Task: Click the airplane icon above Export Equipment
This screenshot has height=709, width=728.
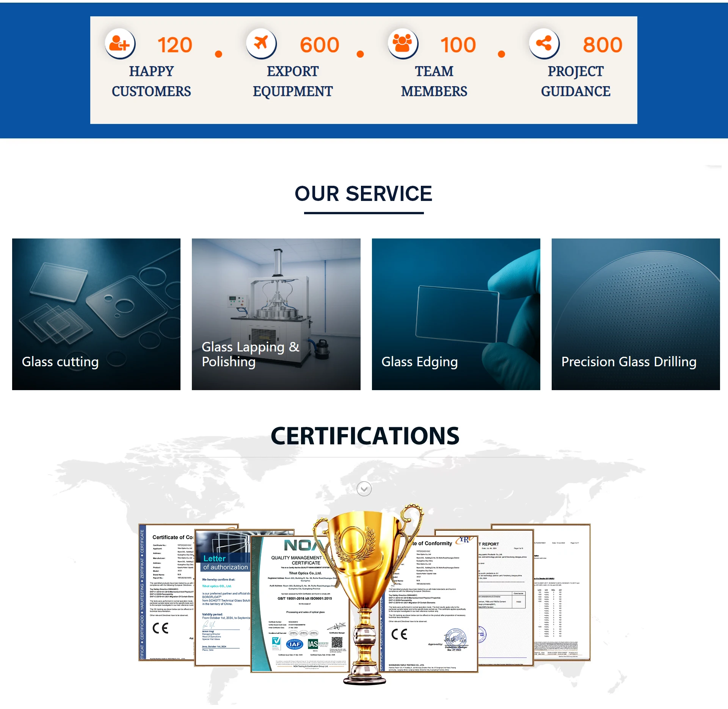Action: coord(261,43)
